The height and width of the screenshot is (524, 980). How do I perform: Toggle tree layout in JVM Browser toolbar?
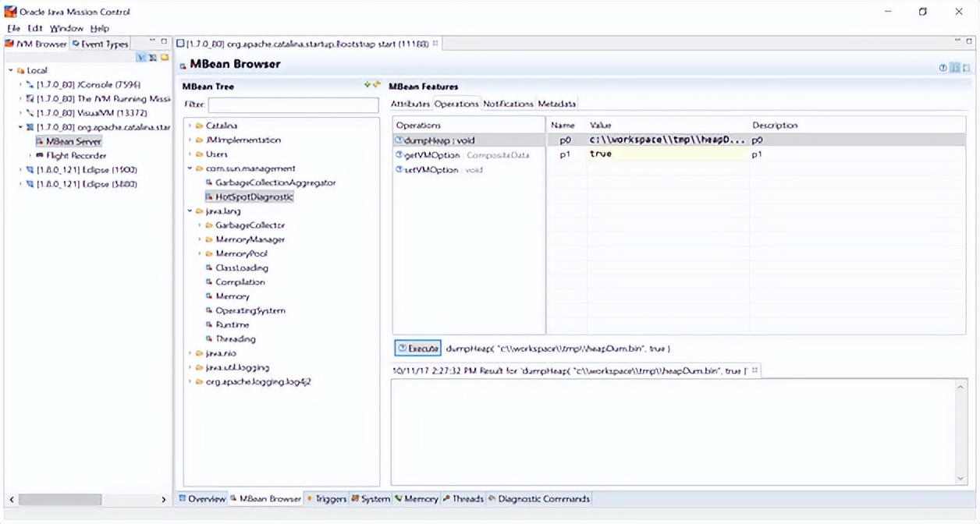click(x=142, y=58)
